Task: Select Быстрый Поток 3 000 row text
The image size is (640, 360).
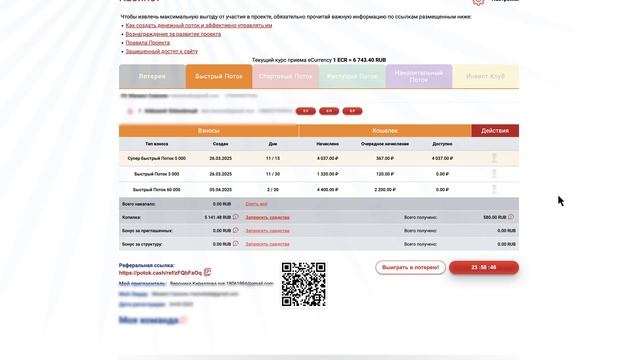Action: coord(157,174)
